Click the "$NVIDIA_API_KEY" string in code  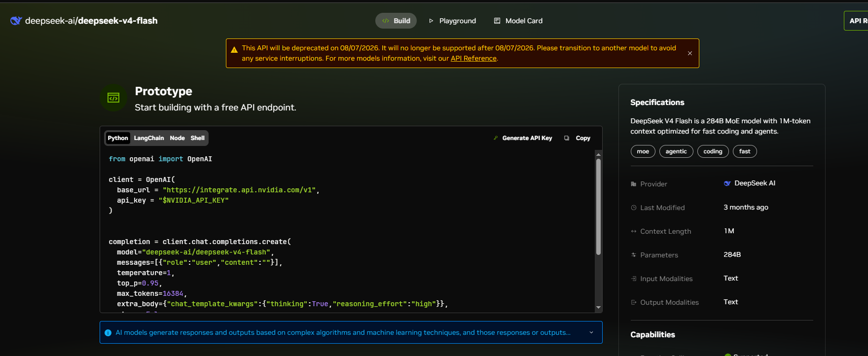[x=193, y=200]
